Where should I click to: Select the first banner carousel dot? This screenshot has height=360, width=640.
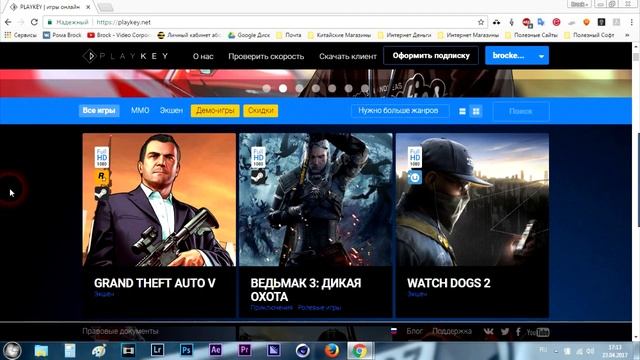267,88
